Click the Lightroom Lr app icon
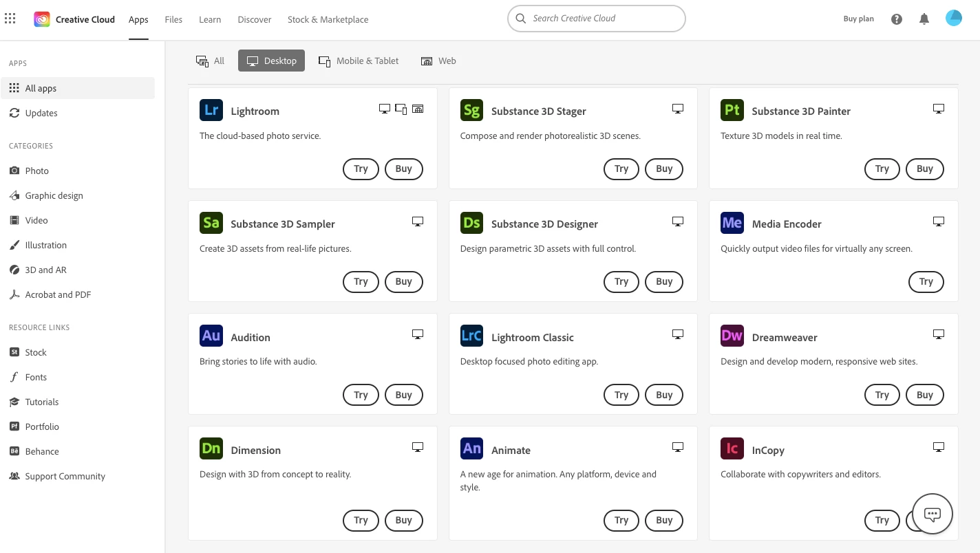 (x=211, y=110)
